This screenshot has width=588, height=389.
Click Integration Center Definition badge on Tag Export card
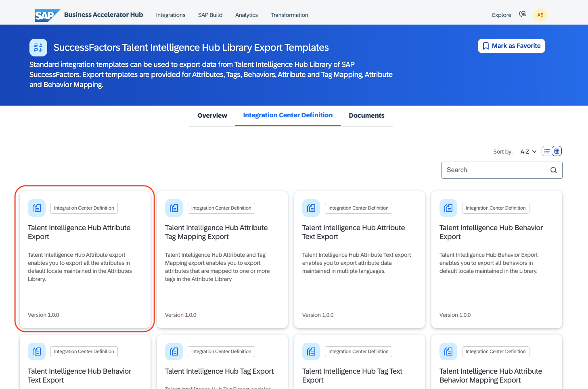pyautogui.click(x=221, y=352)
